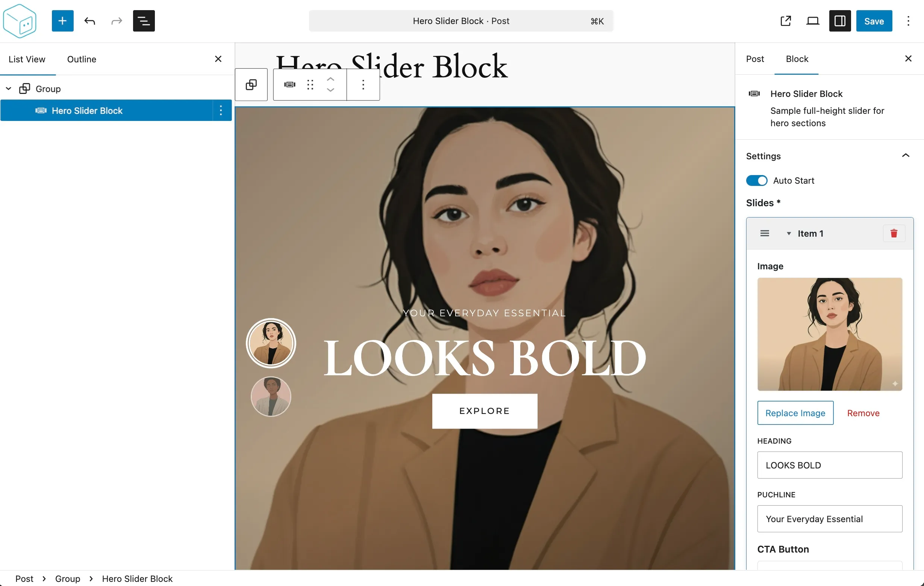924x586 pixels.
Task: Click the Hero Slider Block icon in sidebar
Action: (754, 94)
